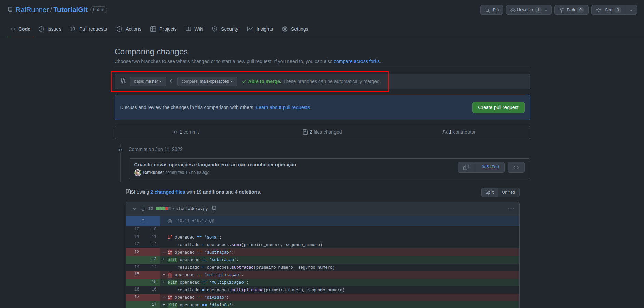Click the calculadora.py file name

coord(190,209)
